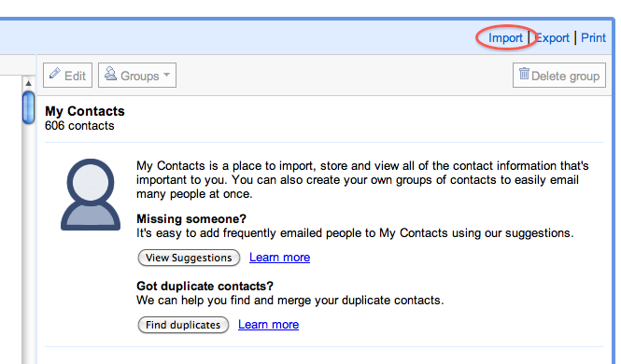Viewport: 621px width, 364px height.
Task: Open the Import link circled in red
Action: point(505,38)
